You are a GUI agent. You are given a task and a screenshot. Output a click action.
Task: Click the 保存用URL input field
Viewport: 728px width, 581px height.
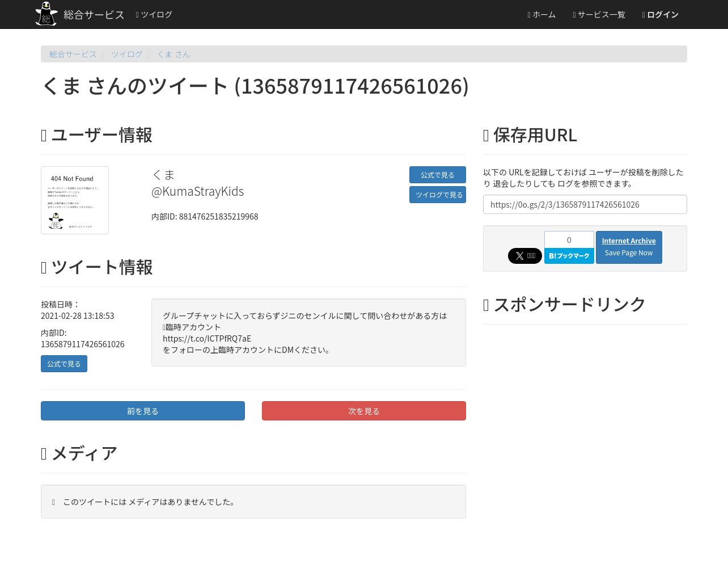[x=585, y=204]
